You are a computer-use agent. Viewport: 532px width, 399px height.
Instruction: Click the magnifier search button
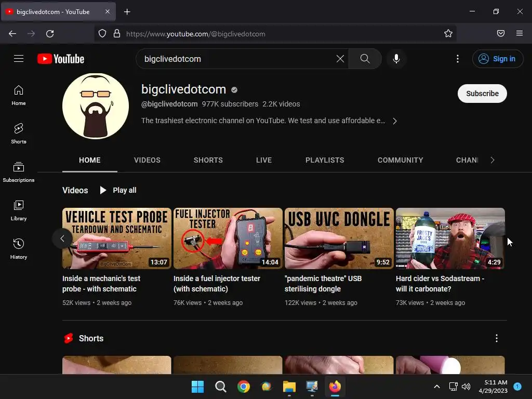(x=365, y=59)
